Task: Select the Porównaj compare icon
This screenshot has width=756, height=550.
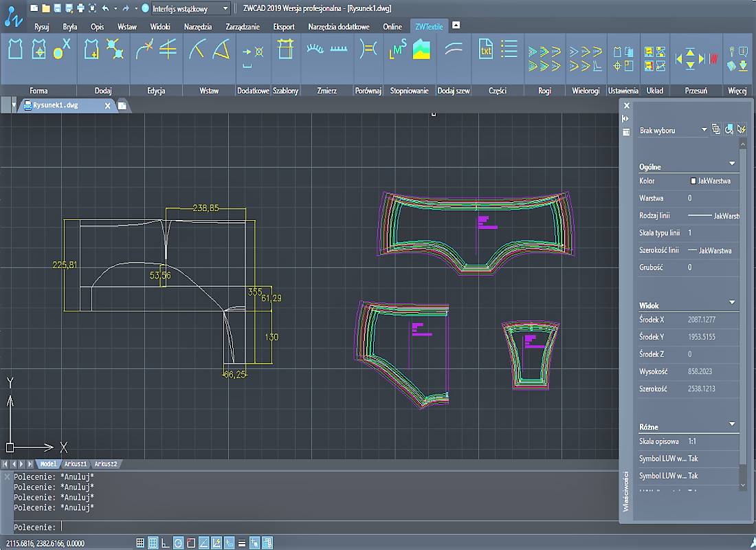Action: (368, 49)
